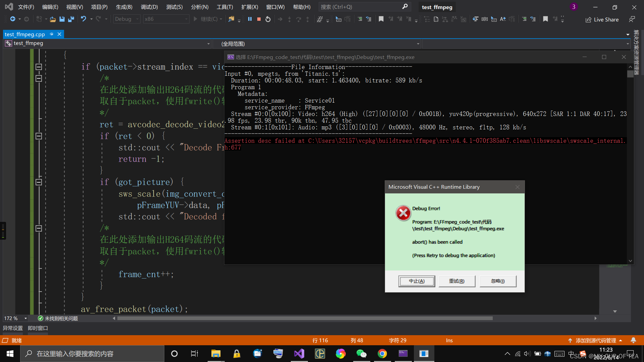The image size is (644, 362).
Task: Click the notifications bell in status bar
Action: pyautogui.click(x=633, y=340)
